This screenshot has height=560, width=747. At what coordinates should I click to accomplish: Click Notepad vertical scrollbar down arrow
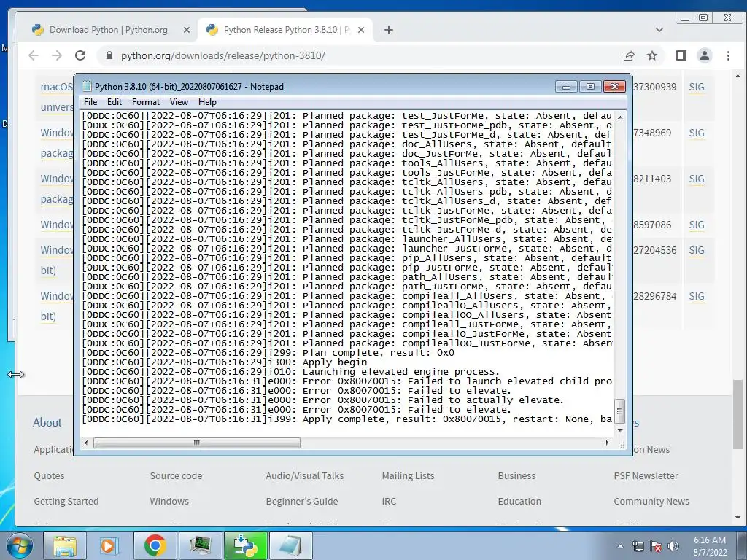pyautogui.click(x=620, y=430)
